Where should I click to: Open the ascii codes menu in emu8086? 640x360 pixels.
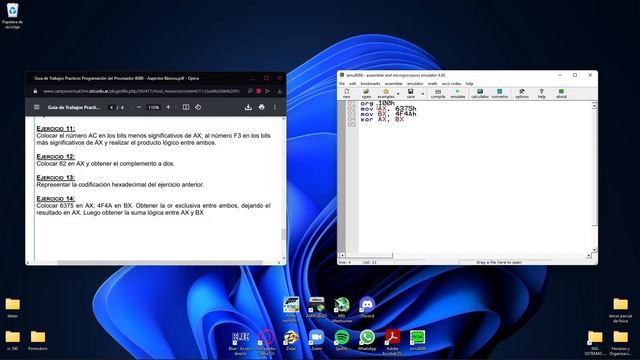[x=451, y=84]
